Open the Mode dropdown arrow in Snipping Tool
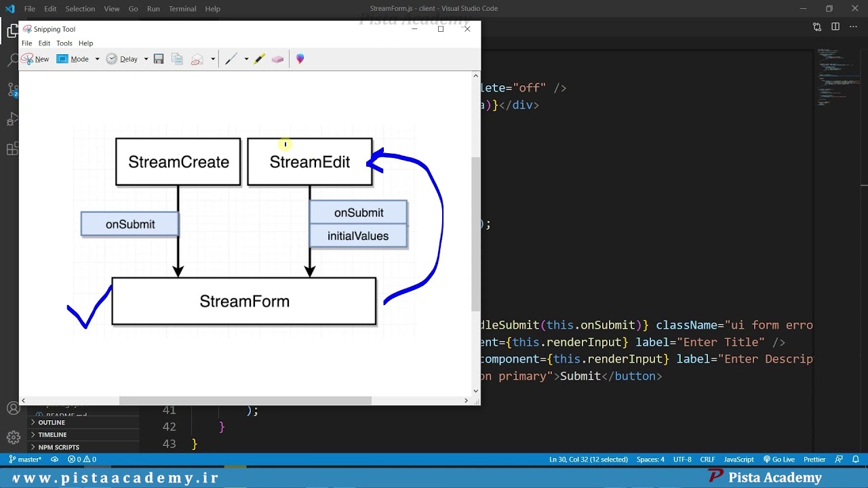The width and height of the screenshot is (868, 488). coord(97,59)
